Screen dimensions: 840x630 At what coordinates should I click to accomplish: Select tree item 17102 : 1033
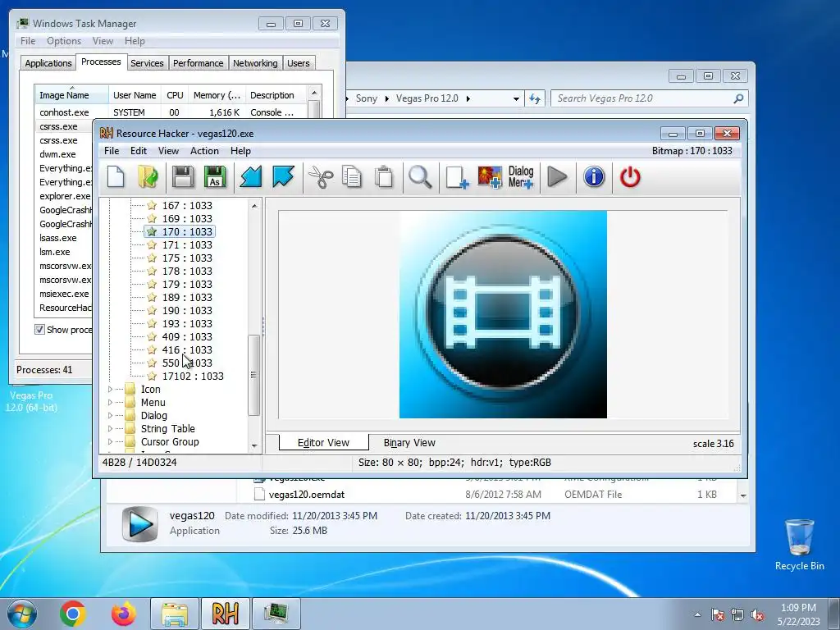tap(193, 376)
